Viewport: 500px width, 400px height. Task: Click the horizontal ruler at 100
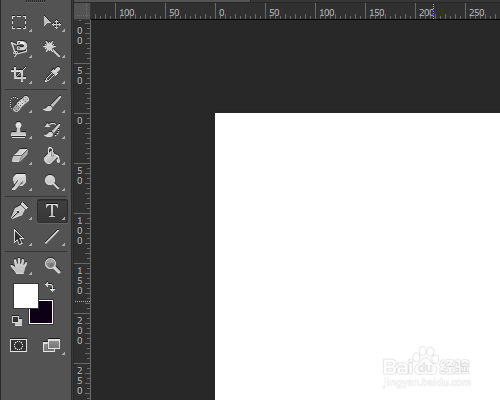[x=327, y=13]
